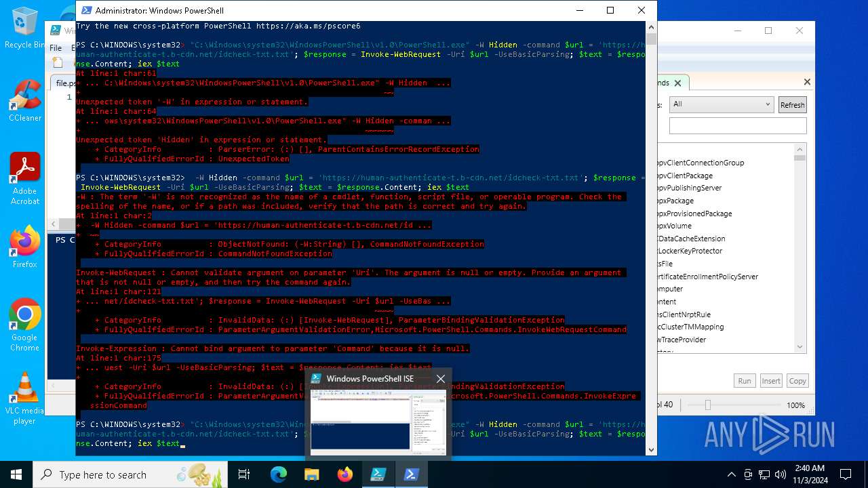Click the New script icon in ISE
Image resolution: width=868 pixels, height=488 pixels.
[x=58, y=62]
